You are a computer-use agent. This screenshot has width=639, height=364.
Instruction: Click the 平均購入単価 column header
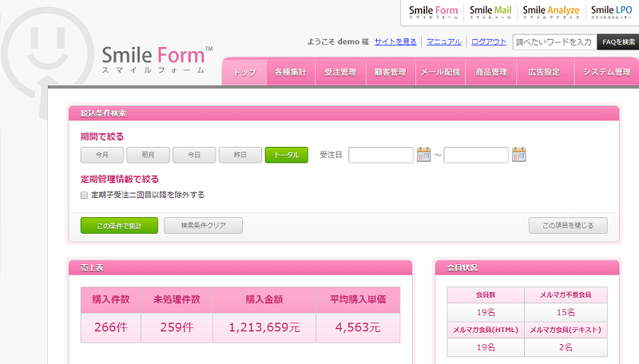(x=358, y=299)
